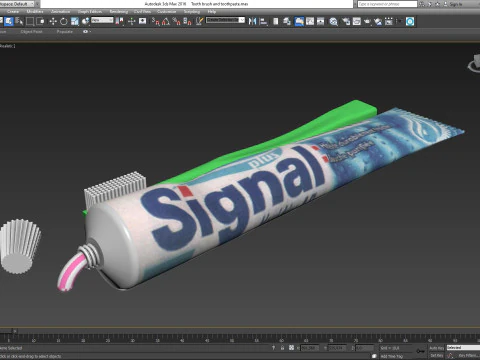Open the Help menu

point(212,12)
